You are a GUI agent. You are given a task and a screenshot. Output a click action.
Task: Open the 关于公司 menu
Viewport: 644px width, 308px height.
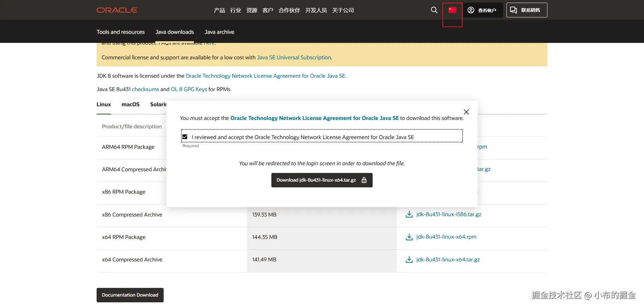[x=343, y=10]
